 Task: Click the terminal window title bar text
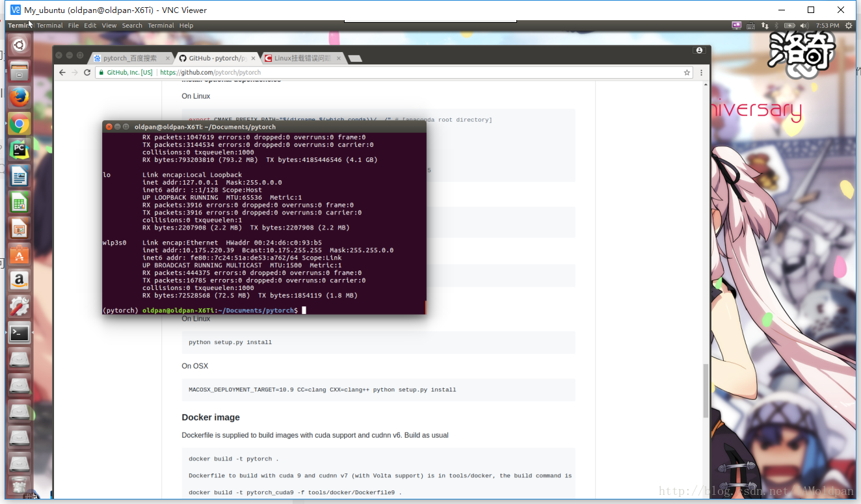pos(205,127)
